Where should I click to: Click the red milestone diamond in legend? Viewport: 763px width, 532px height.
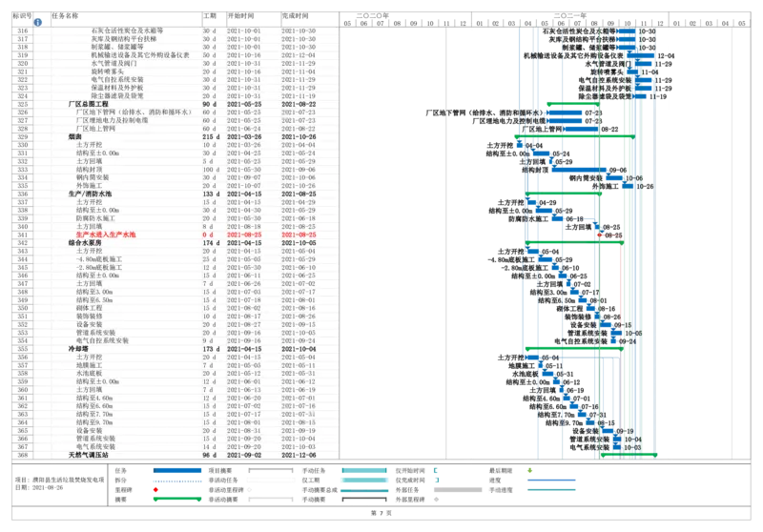coord(157,489)
